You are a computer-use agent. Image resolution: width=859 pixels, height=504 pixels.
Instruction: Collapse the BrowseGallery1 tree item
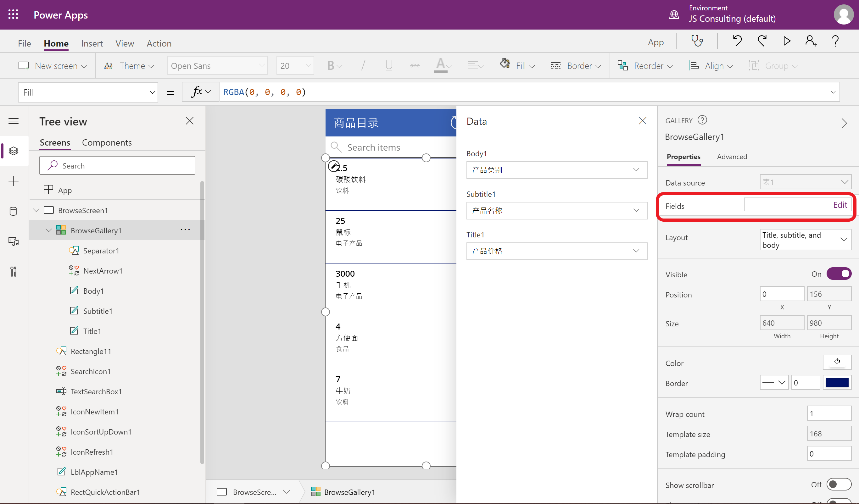click(x=48, y=230)
